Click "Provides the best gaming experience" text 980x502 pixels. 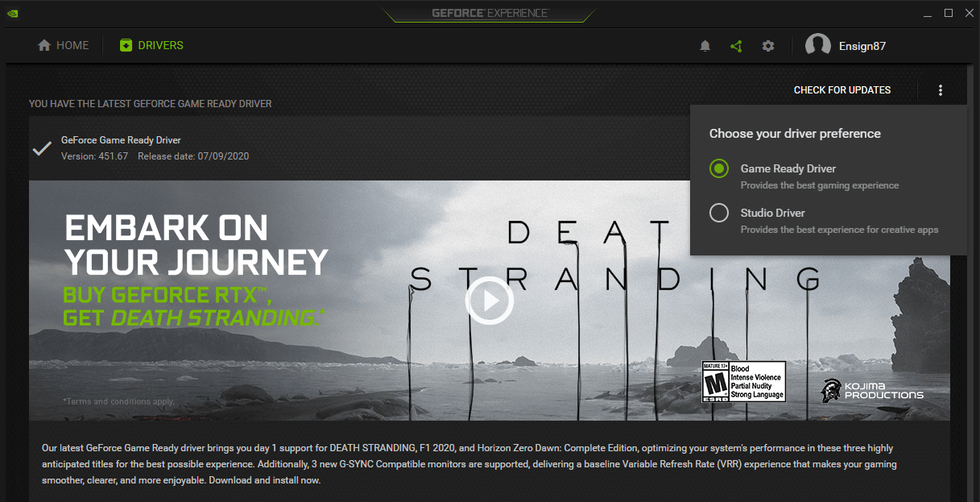(x=820, y=185)
